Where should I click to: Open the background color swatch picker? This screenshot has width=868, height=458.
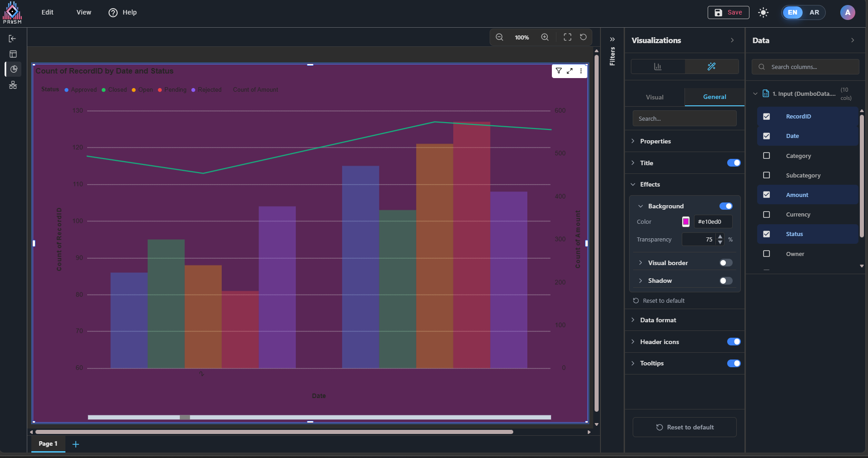686,222
